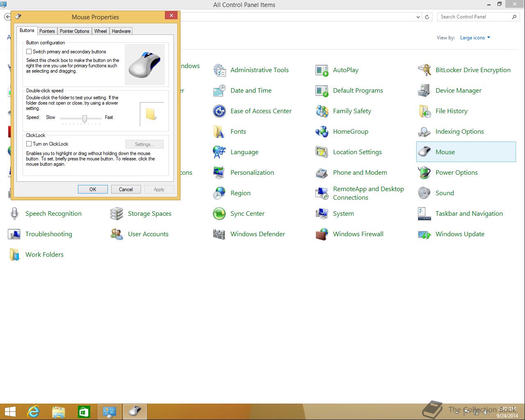525x420 pixels.
Task: Switch to the Wheel tab
Action: click(x=100, y=31)
